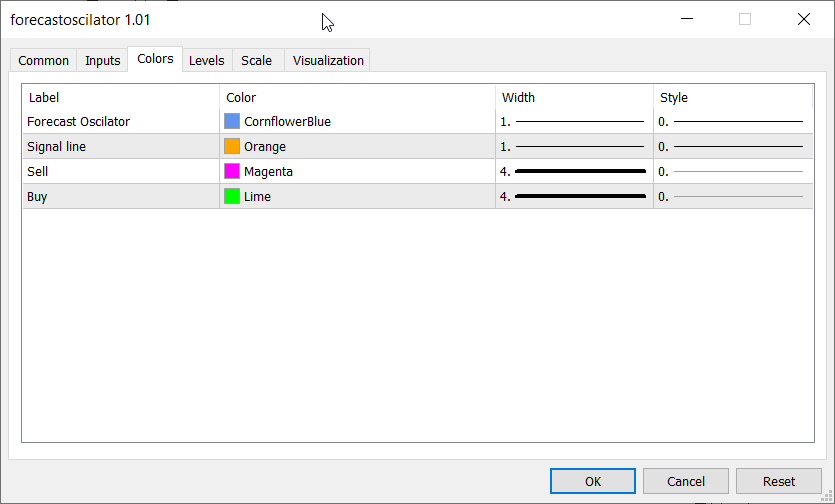835x504 pixels.
Task: Click the Cancel button
Action: click(685, 481)
